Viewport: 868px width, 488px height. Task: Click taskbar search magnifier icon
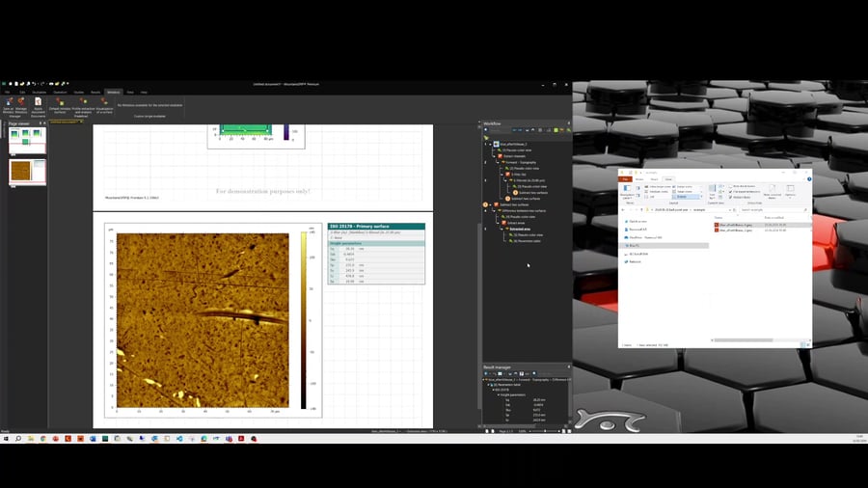point(18,438)
